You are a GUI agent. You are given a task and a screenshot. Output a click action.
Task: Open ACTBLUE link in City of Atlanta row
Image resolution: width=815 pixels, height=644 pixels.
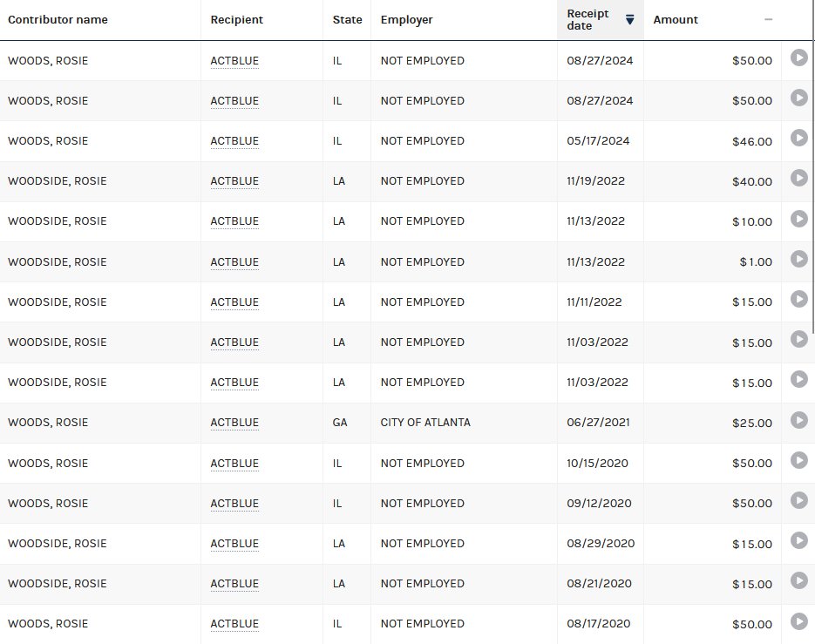[x=234, y=423]
